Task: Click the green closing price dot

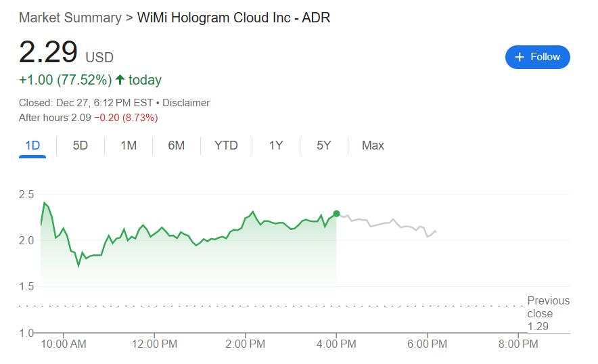Action: pos(336,214)
